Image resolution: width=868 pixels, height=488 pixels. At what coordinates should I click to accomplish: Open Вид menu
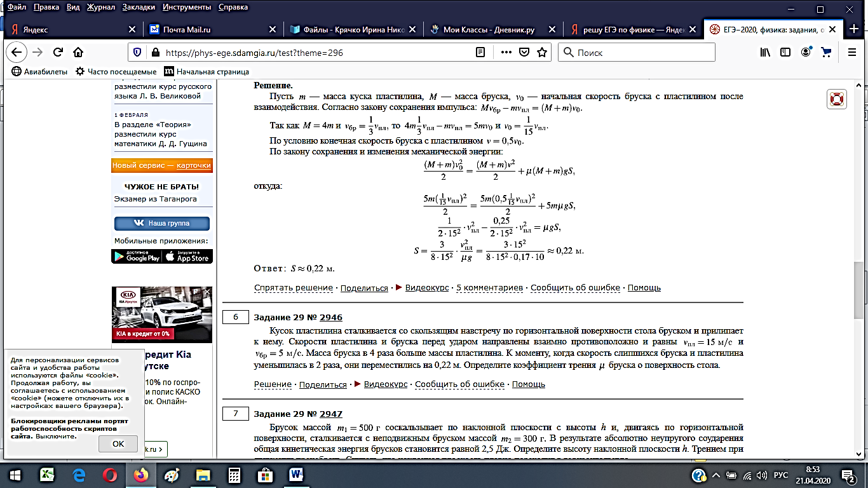pyautogui.click(x=73, y=8)
